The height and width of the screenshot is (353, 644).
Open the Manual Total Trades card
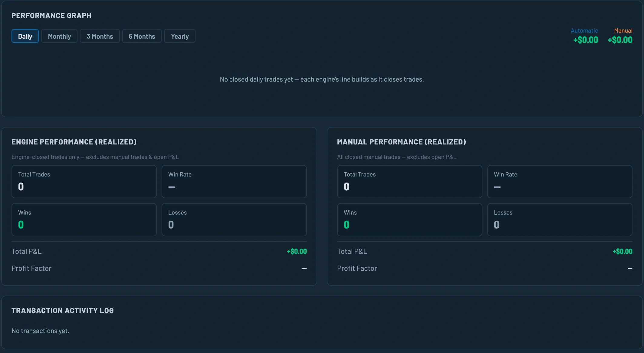click(x=410, y=182)
